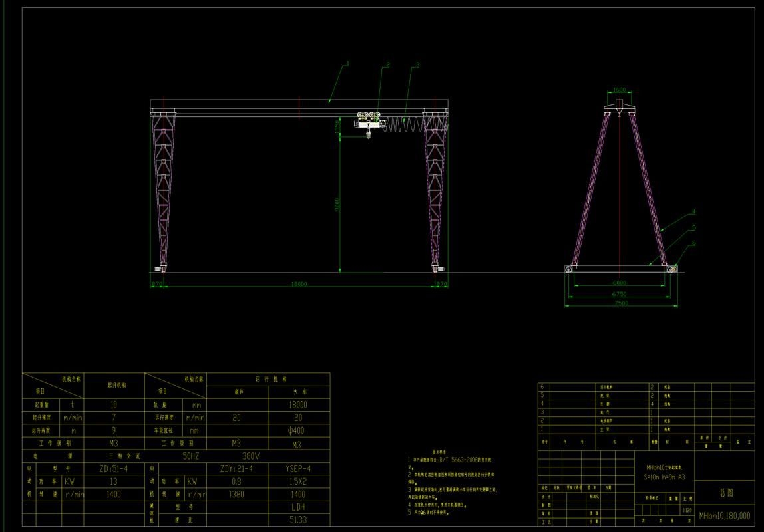
Task: Select the 6750 dimension in side view
Action: coord(620,293)
